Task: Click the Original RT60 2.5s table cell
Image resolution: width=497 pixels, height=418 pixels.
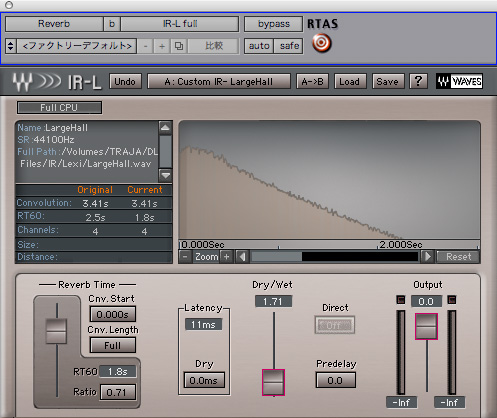Action: (x=95, y=217)
